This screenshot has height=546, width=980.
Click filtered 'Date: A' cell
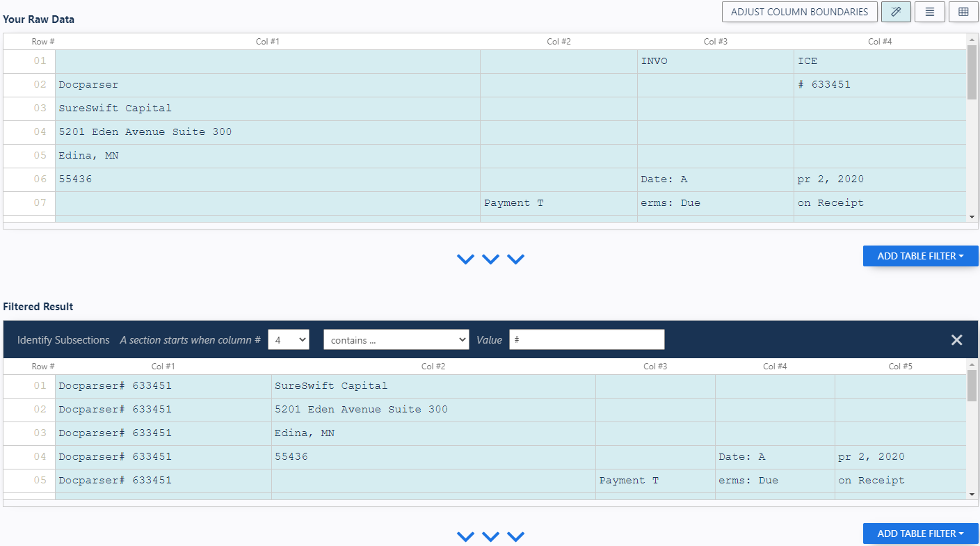[x=775, y=457]
